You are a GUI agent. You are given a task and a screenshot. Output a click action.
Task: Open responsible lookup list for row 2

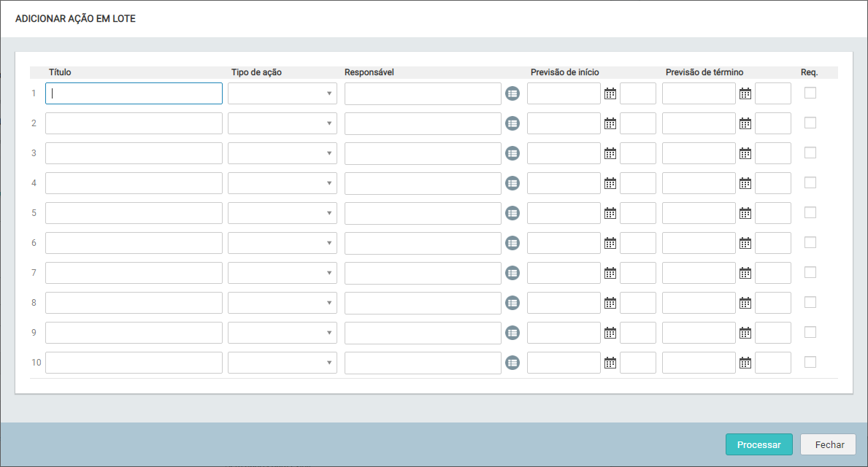click(512, 124)
